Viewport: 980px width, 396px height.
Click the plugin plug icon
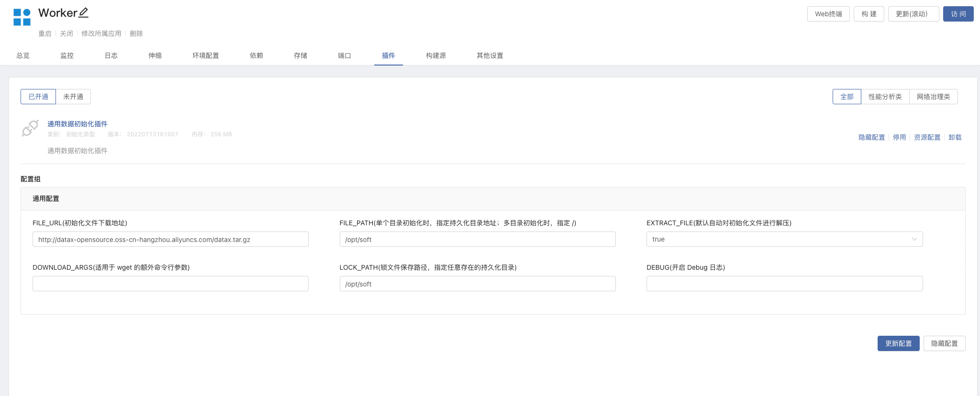pos(30,128)
